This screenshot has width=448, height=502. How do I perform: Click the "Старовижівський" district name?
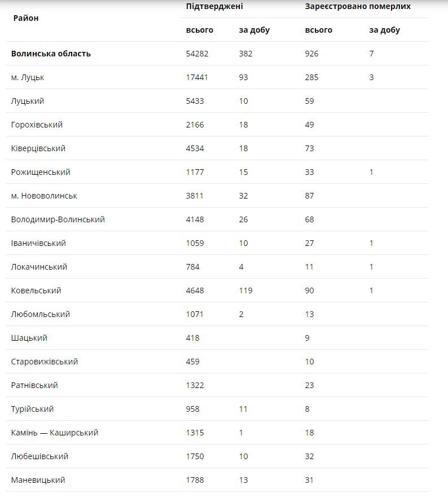[45, 362]
